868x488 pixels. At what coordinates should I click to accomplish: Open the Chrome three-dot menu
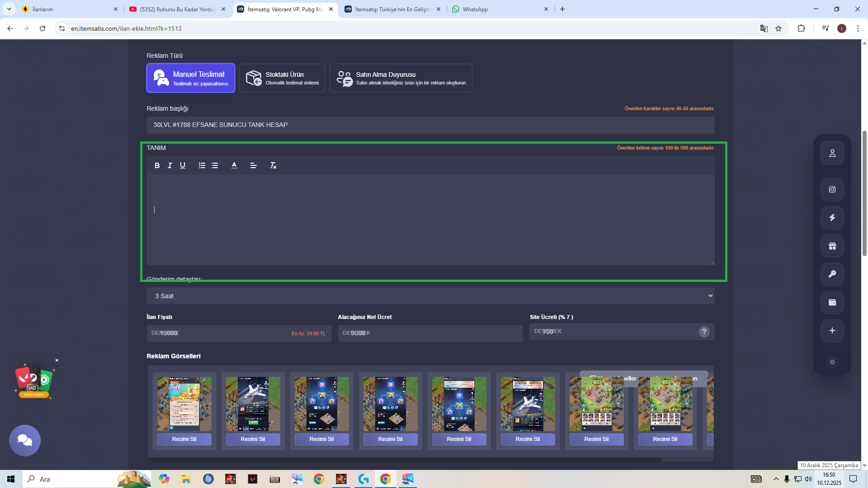coord(858,28)
